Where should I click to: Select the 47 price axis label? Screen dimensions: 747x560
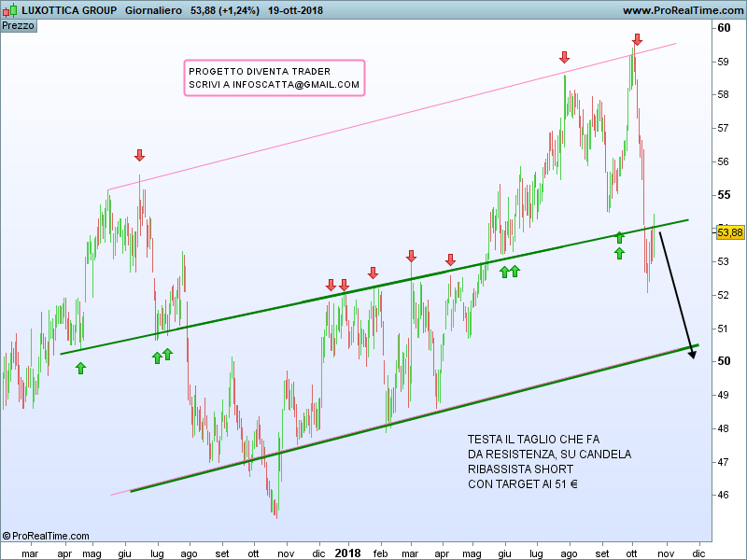[x=723, y=461]
